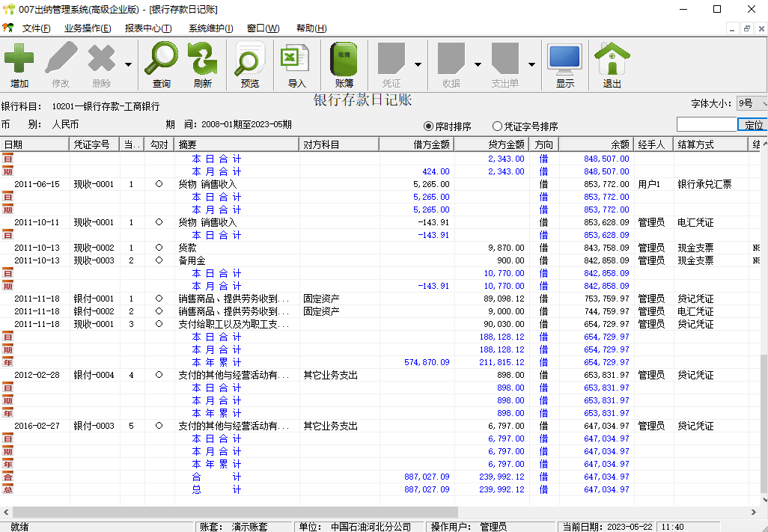Open the 文件(F) menu
The height and width of the screenshot is (532, 768).
click(x=36, y=28)
